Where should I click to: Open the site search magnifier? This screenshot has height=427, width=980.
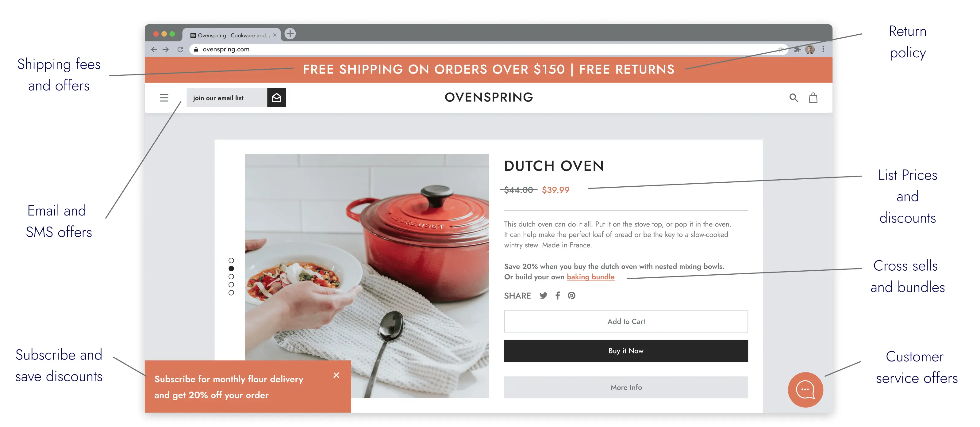[793, 98]
